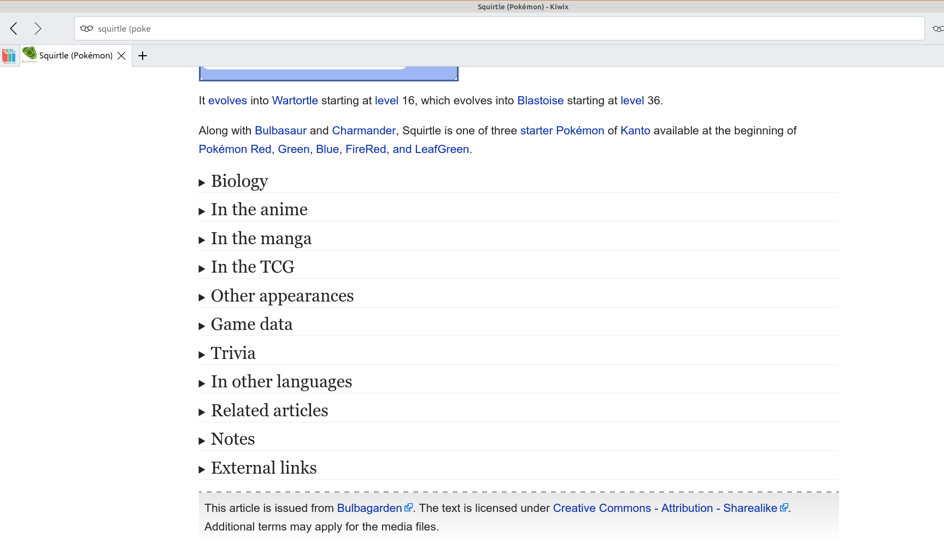Open the Bulbasaur article link
Viewport: 944px width, 560px height.
(x=280, y=131)
